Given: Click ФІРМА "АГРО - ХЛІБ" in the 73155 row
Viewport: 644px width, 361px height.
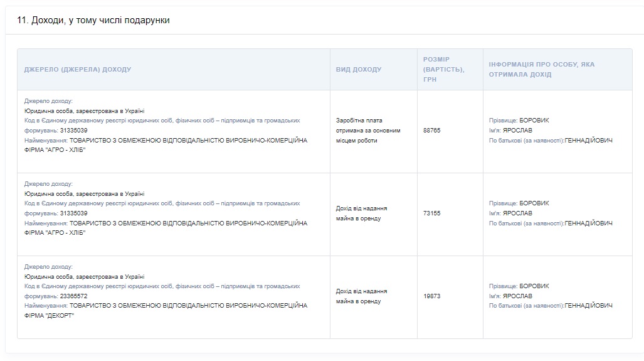Looking at the screenshot, I should pos(55,233).
